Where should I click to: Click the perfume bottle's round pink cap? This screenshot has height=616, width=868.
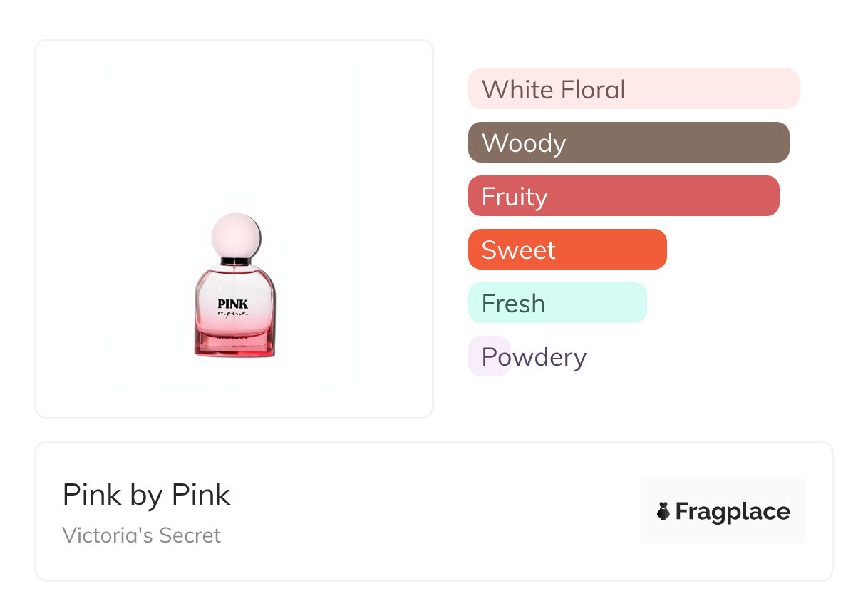pos(236,237)
